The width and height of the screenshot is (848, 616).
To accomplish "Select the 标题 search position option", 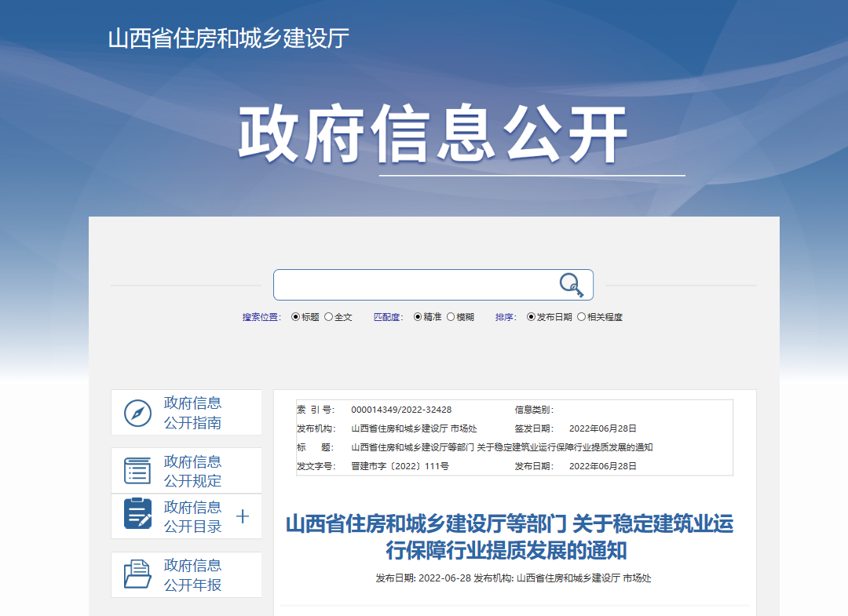I will point(296,316).
